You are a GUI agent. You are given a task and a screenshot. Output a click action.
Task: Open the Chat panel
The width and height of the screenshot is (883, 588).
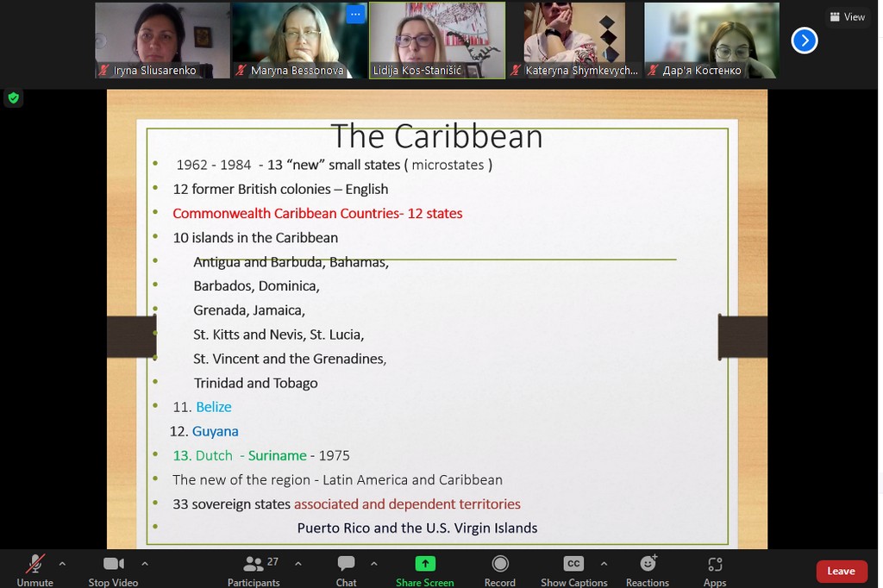click(x=346, y=569)
